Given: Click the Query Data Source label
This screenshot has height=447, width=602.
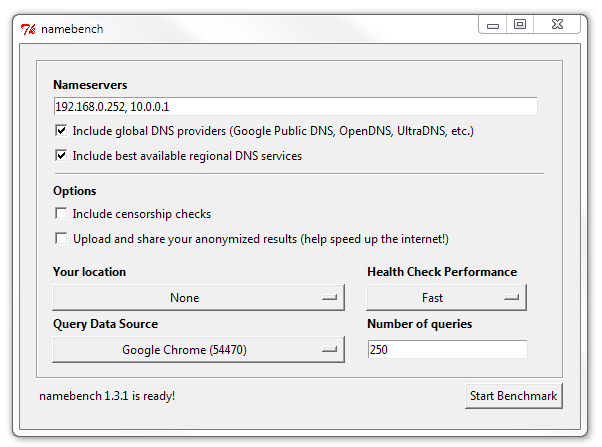Looking at the screenshot, I should tap(105, 324).
